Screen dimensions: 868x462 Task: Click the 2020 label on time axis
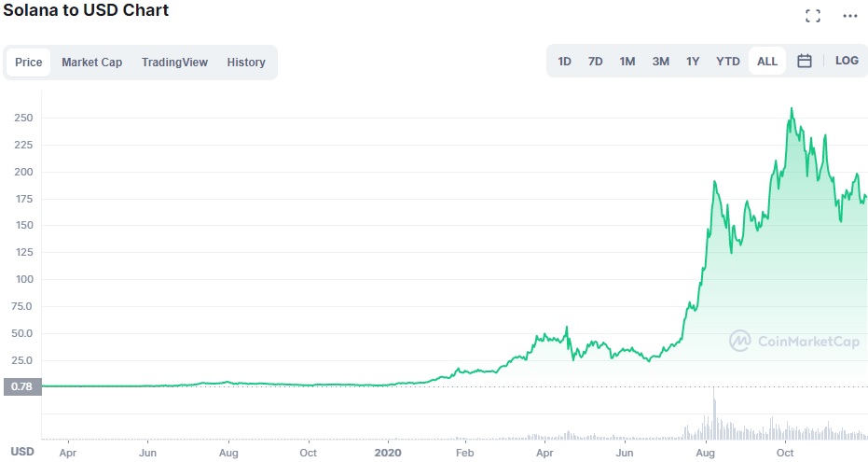(388, 453)
